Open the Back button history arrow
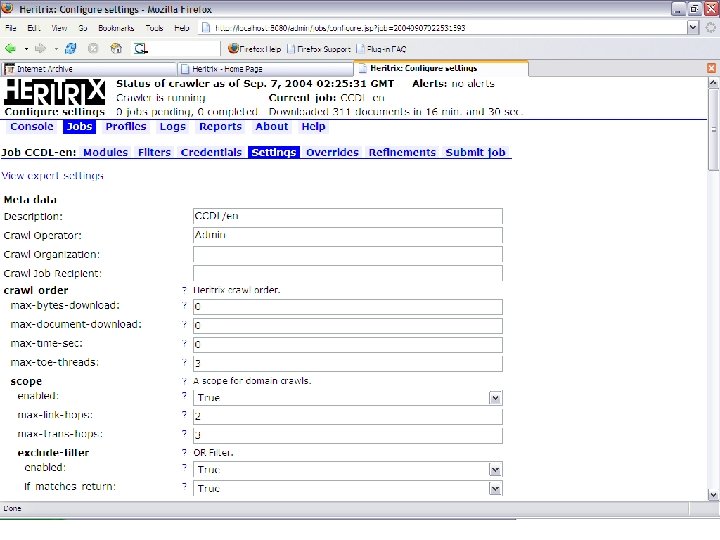720x540 pixels. (26, 48)
